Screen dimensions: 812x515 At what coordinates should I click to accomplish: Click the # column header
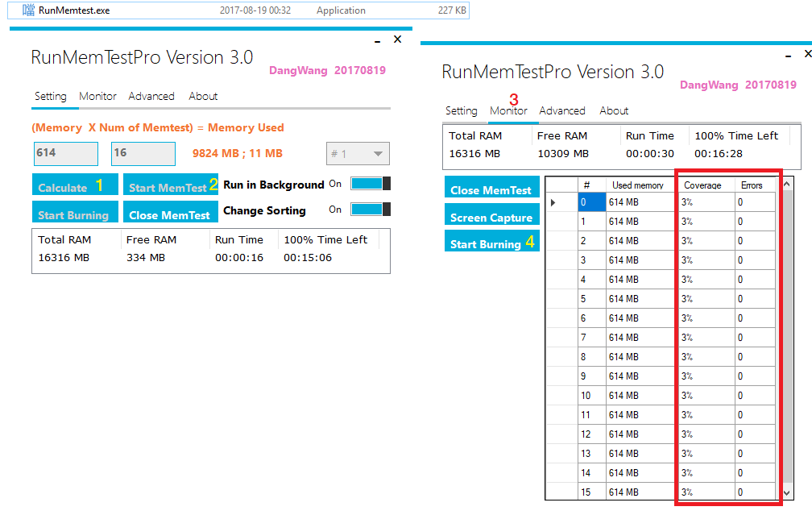coord(591,185)
